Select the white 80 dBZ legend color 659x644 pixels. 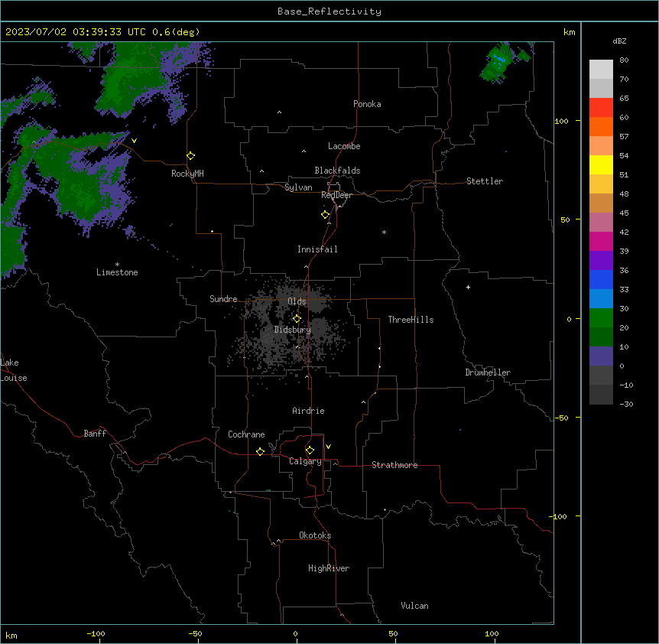point(601,70)
